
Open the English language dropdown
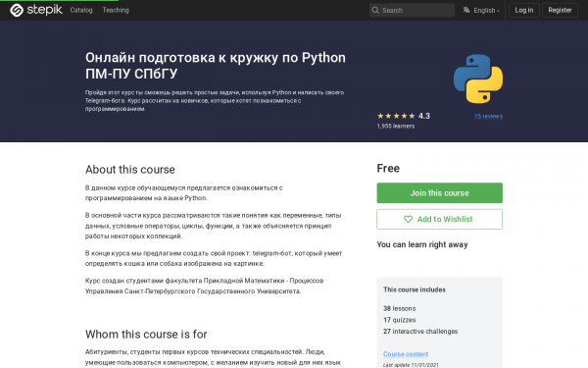tap(481, 10)
